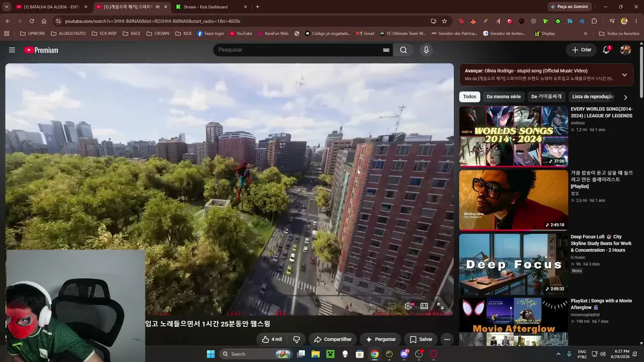
Task: Click the Peça ao Gemini button
Action: point(569,7)
